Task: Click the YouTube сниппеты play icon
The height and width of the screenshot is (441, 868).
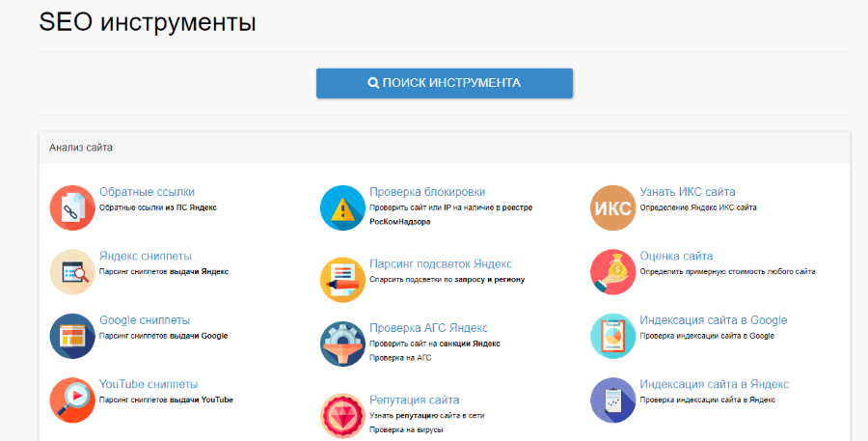Action: coord(72,400)
